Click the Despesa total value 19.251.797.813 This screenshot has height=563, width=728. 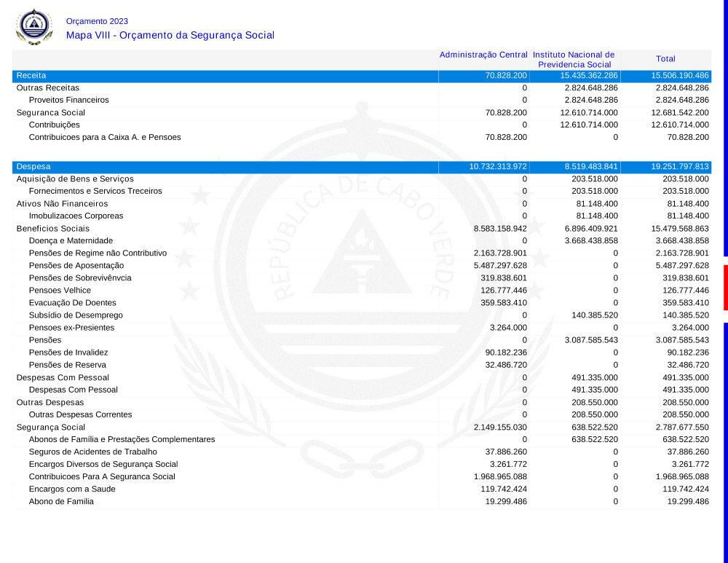tap(679, 167)
